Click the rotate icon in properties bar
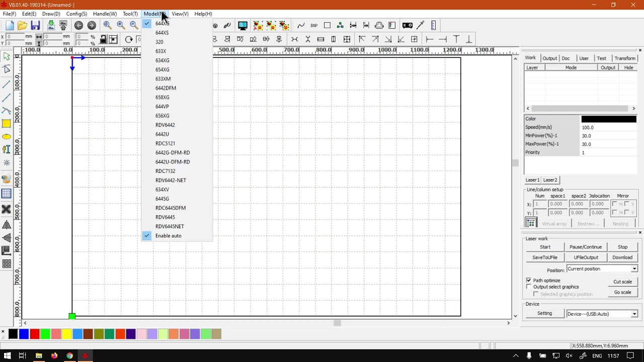Image resolution: width=644 pixels, height=362 pixels. [129, 40]
